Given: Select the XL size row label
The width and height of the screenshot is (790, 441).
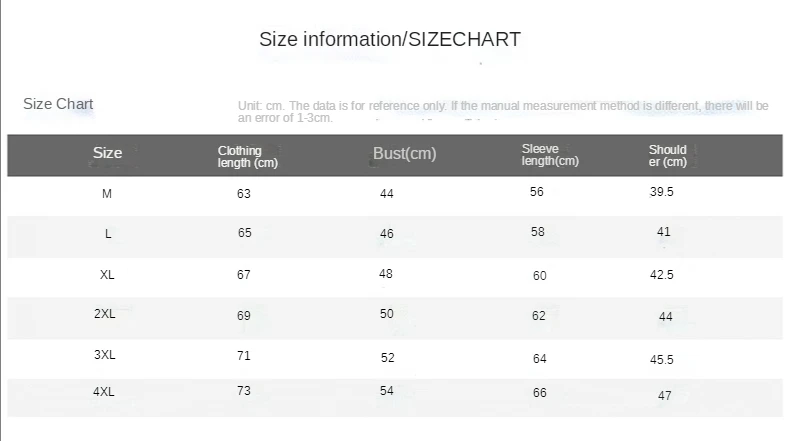Looking at the screenshot, I should click(107, 275).
